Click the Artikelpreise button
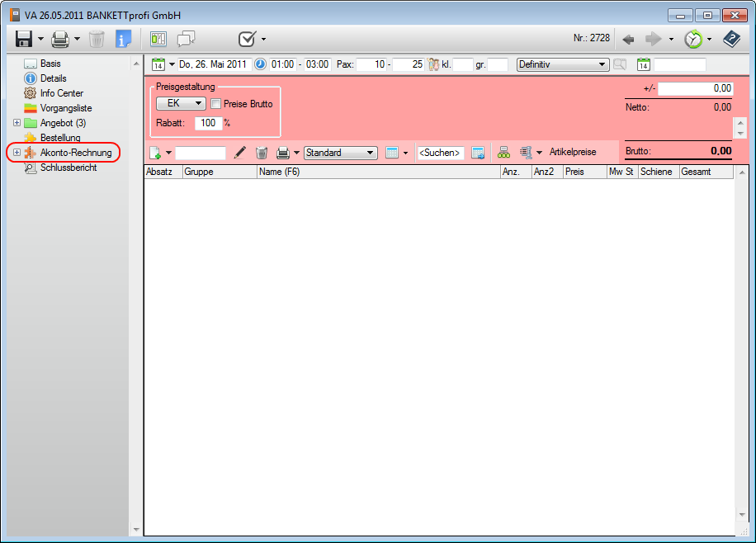Viewport: 756px width, 543px height. click(x=572, y=153)
